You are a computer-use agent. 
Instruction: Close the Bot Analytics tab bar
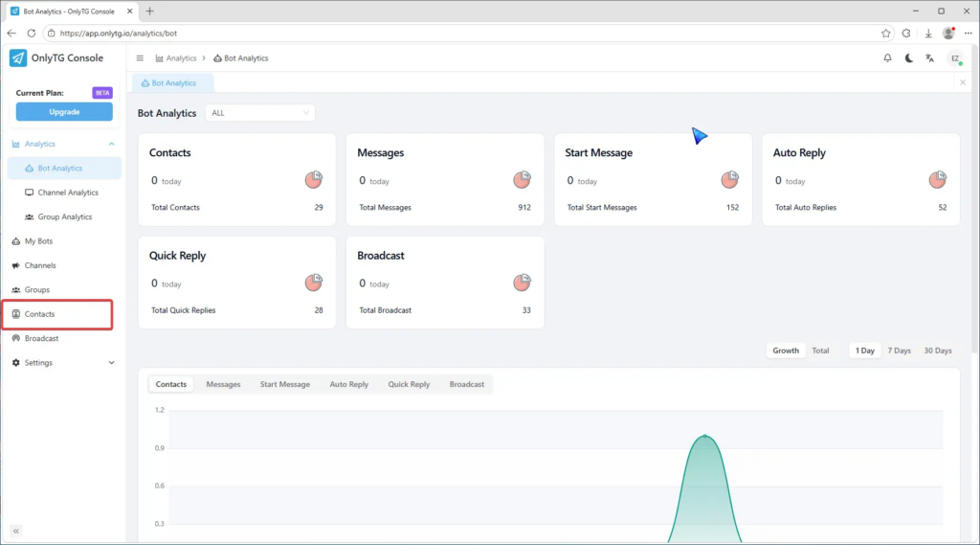click(x=963, y=82)
